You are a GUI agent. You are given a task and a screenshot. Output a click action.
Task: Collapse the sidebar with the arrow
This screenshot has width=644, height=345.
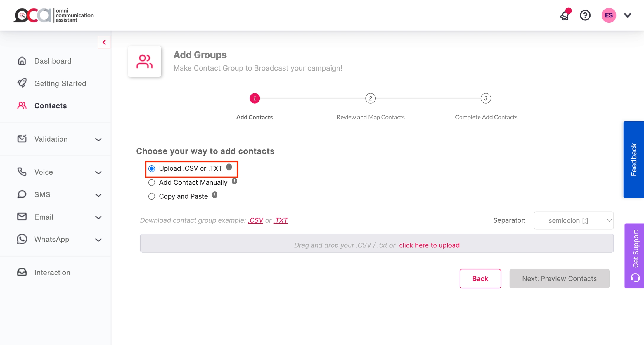pos(104,42)
